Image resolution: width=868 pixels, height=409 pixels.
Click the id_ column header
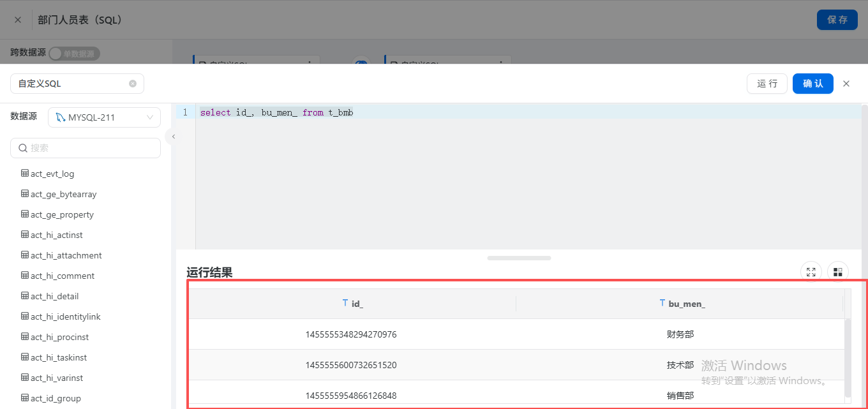352,304
